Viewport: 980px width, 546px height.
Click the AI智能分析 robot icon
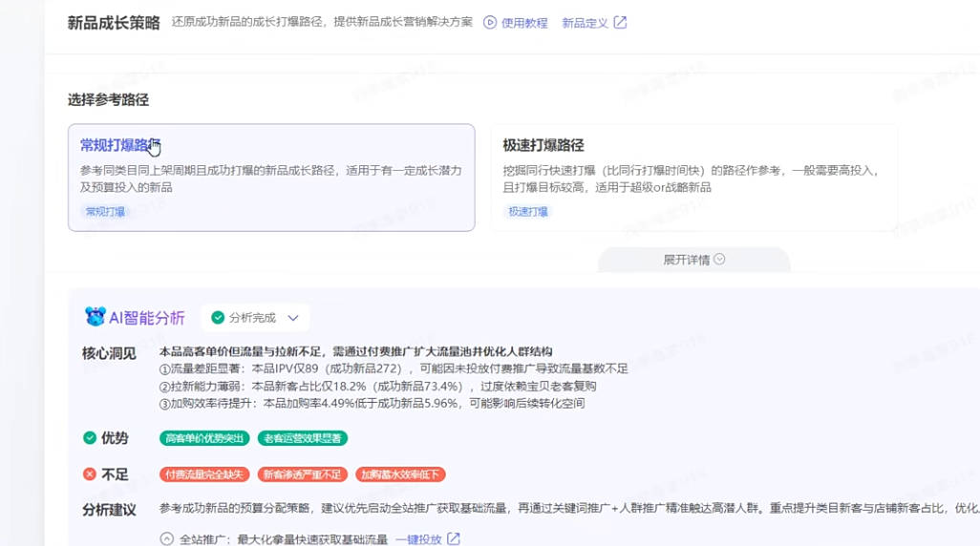95,317
